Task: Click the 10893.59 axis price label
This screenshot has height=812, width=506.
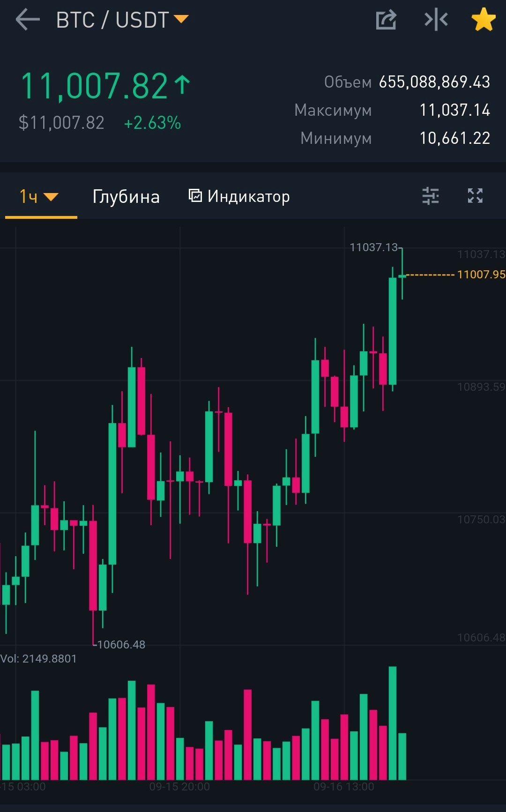Action: pyautogui.click(x=481, y=387)
